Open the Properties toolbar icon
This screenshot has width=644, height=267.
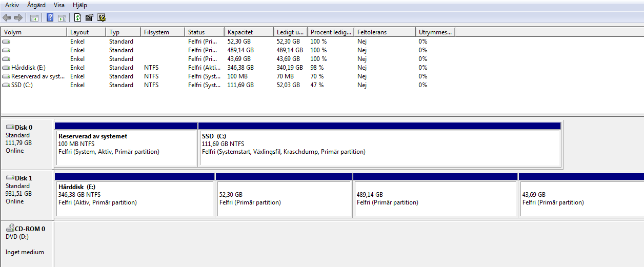(x=89, y=18)
